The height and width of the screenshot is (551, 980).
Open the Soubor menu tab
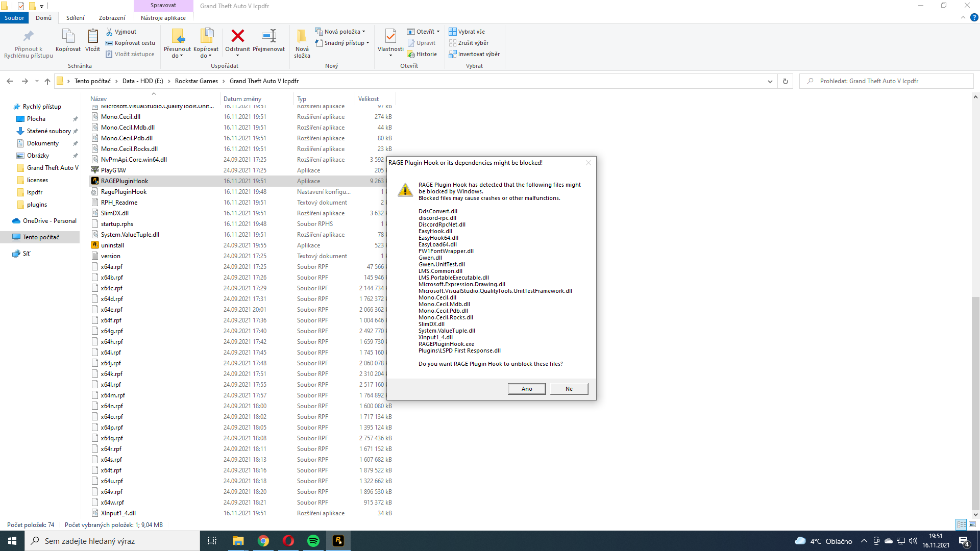click(x=14, y=18)
